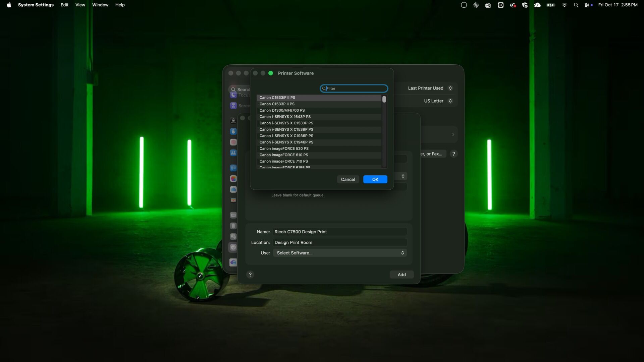Click the printer list scrollbar thumb
Viewport: 644px width, 362px height.
384,100
